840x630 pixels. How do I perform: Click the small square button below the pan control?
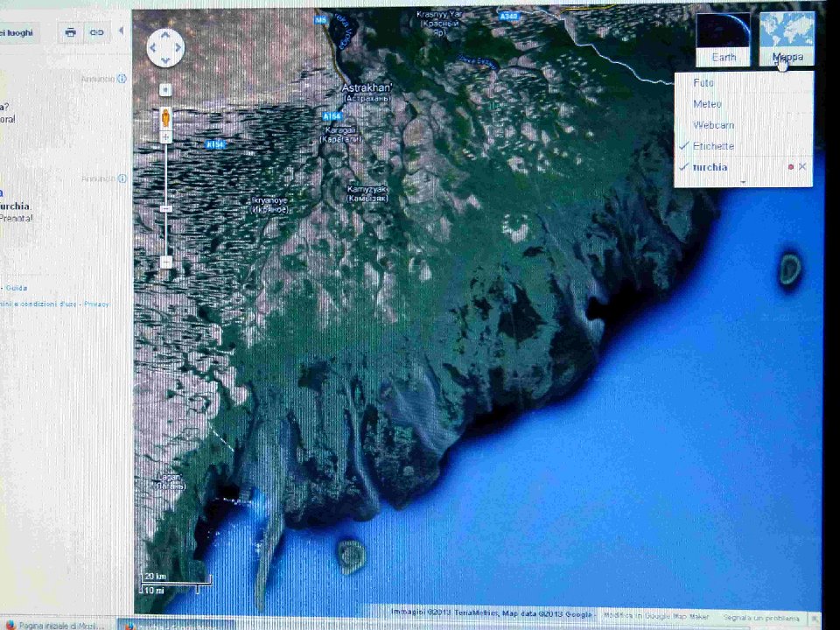point(165,89)
